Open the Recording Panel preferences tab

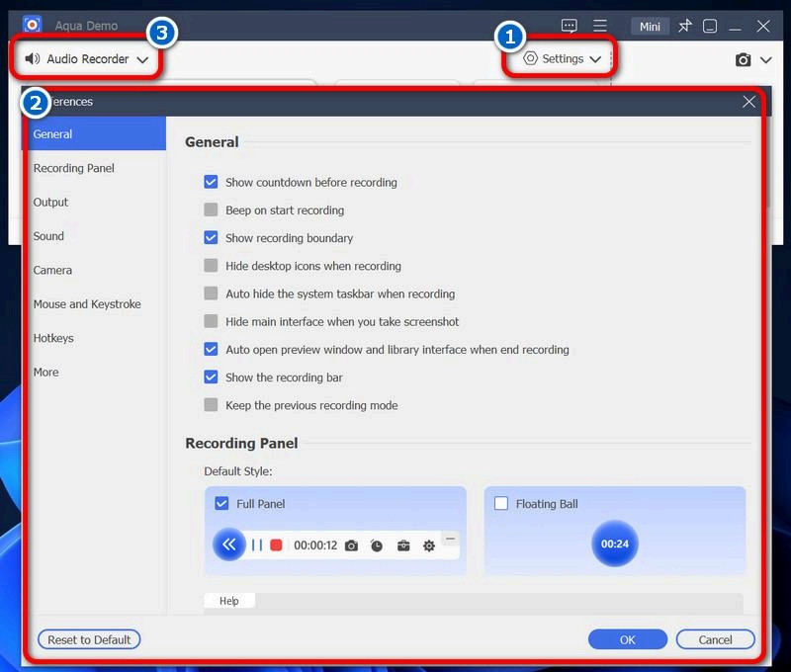94,168
